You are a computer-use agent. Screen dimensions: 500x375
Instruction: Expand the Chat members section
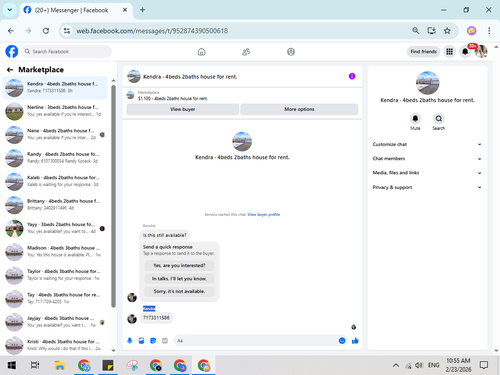tap(427, 159)
